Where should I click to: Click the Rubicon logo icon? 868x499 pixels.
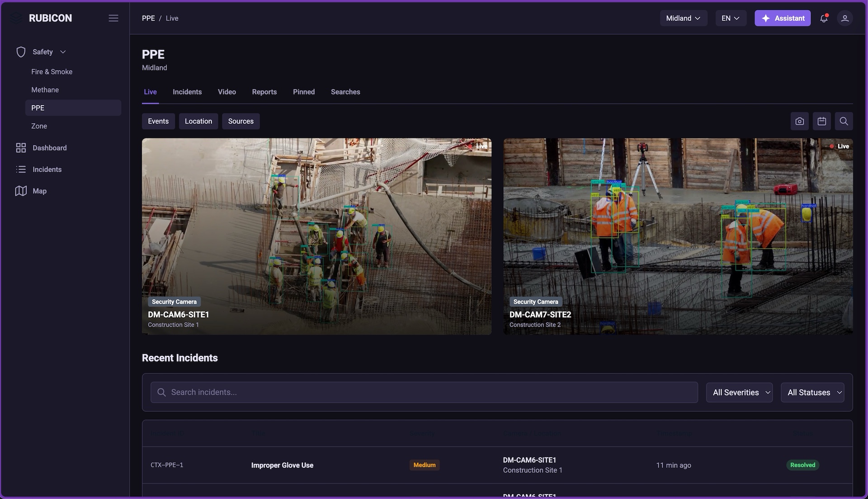[x=16, y=18]
